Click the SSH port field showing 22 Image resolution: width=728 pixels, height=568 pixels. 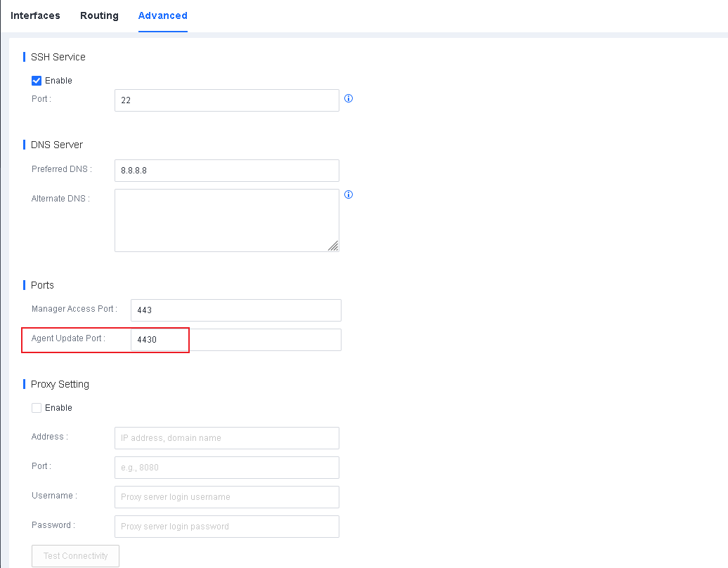tap(226, 100)
